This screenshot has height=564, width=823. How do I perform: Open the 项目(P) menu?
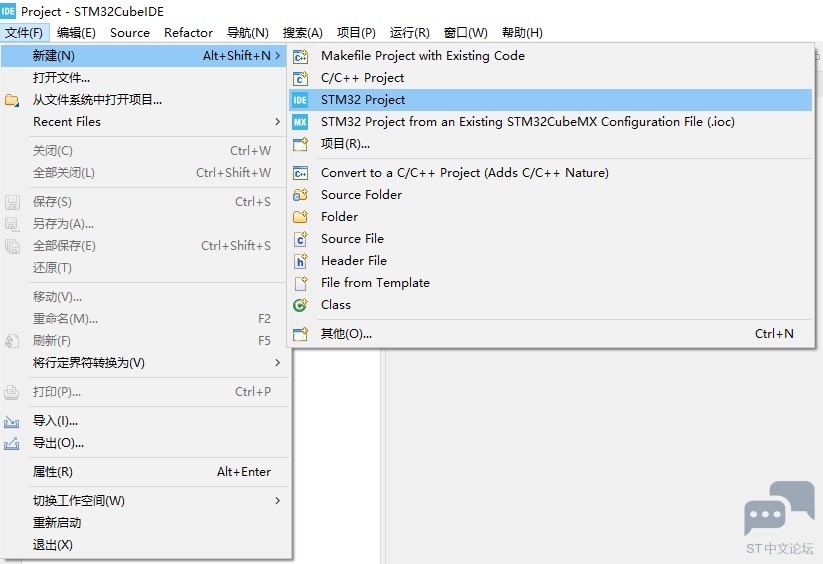[x=356, y=33]
